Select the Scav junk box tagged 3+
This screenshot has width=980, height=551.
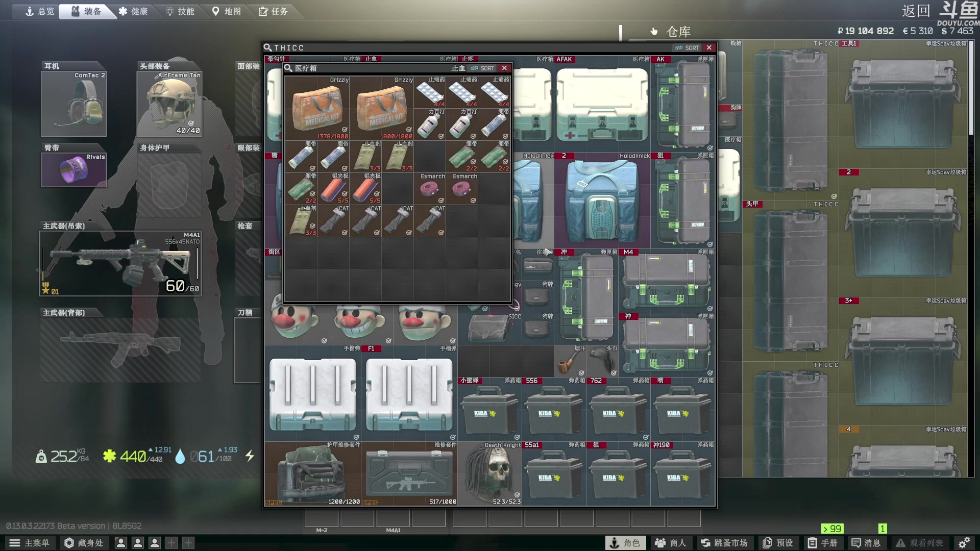click(903, 361)
